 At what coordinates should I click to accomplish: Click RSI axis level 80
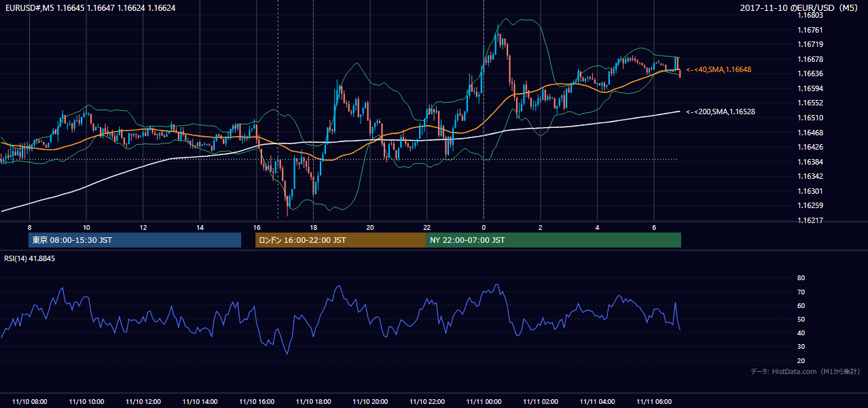[801, 278]
